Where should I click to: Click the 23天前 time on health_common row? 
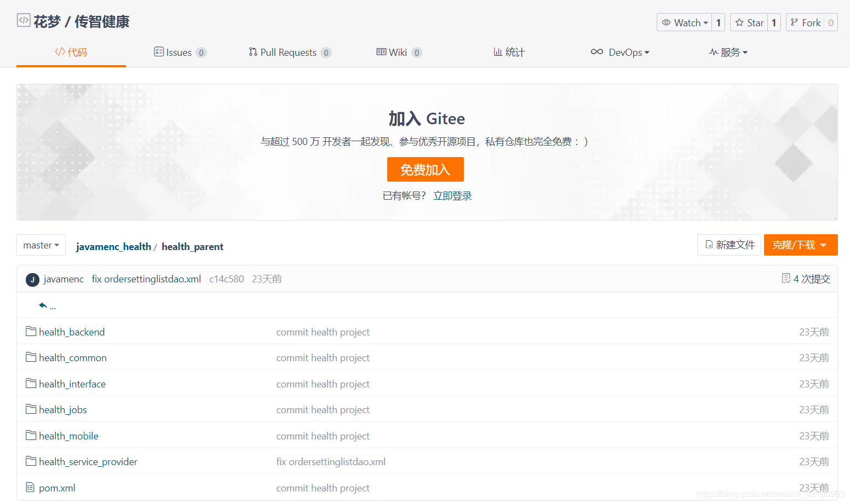click(814, 358)
